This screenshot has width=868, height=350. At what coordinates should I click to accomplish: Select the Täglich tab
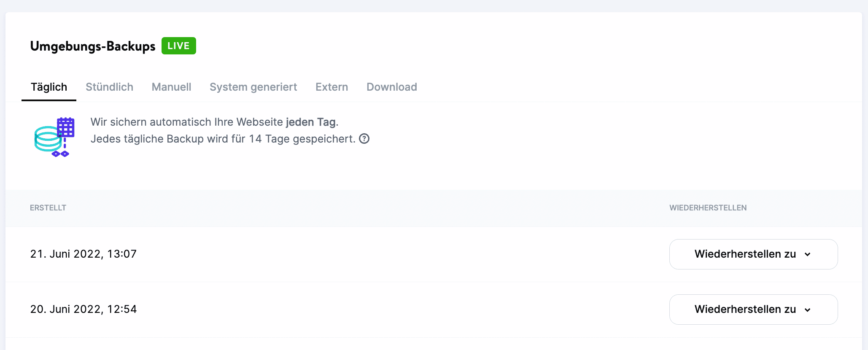click(49, 87)
